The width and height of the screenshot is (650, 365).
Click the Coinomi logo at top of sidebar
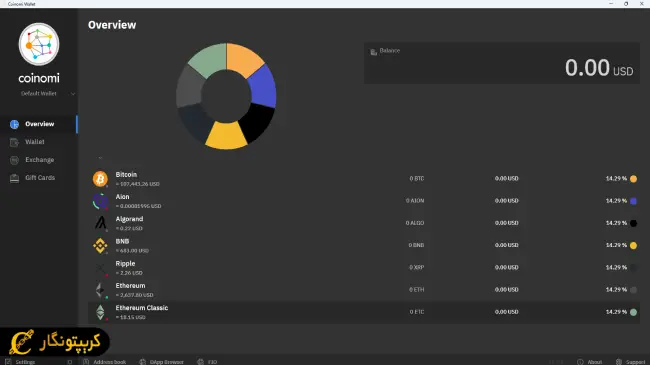pyautogui.click(x=39, y=44)
